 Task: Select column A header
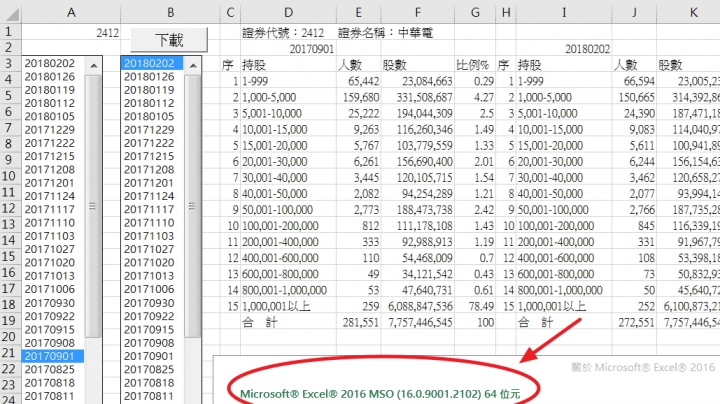click(71, 13)
